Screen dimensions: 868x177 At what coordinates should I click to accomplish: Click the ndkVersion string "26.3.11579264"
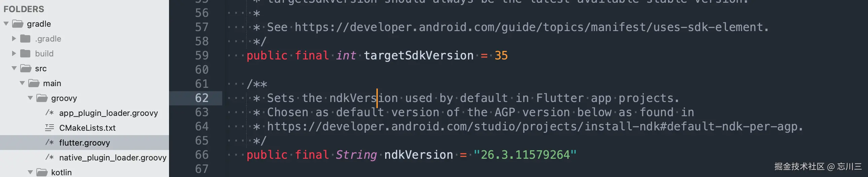pyautogui.click(x=525, y=155)
